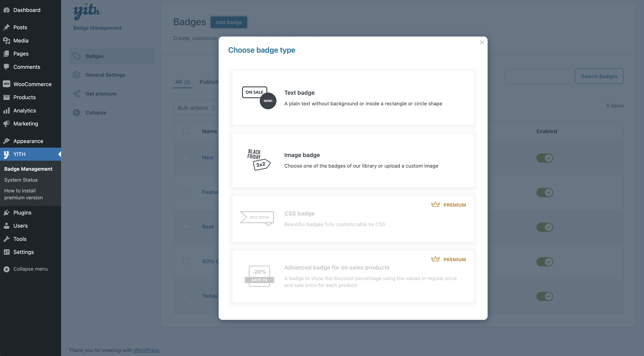644x356 pixels.
Task: Open the Badge Management menu item
Action: [x=28, y=169]
